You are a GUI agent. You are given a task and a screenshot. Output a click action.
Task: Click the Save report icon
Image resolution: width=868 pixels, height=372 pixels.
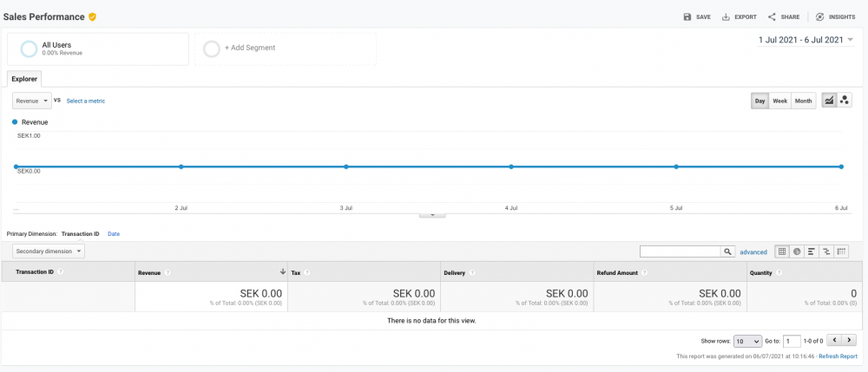tap(687, 16)
